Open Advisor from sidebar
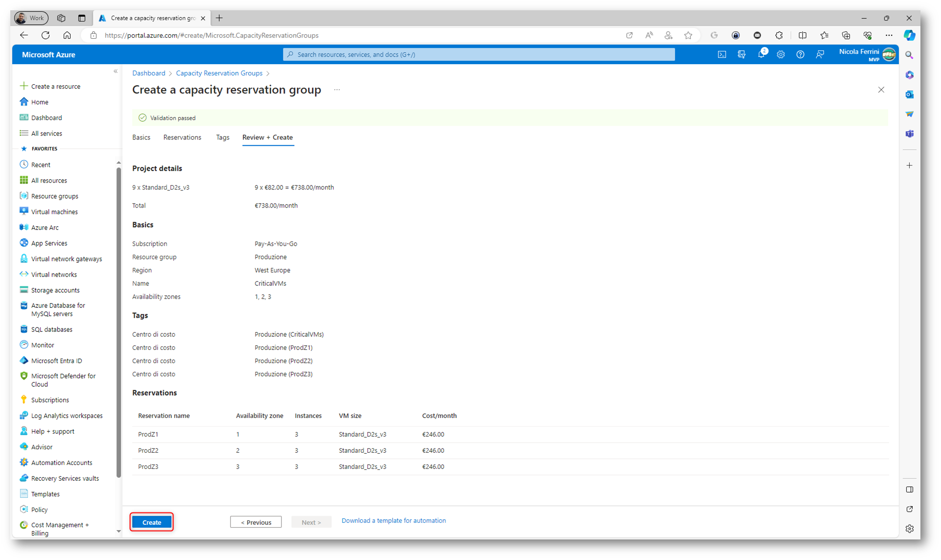 pos(36,446)
